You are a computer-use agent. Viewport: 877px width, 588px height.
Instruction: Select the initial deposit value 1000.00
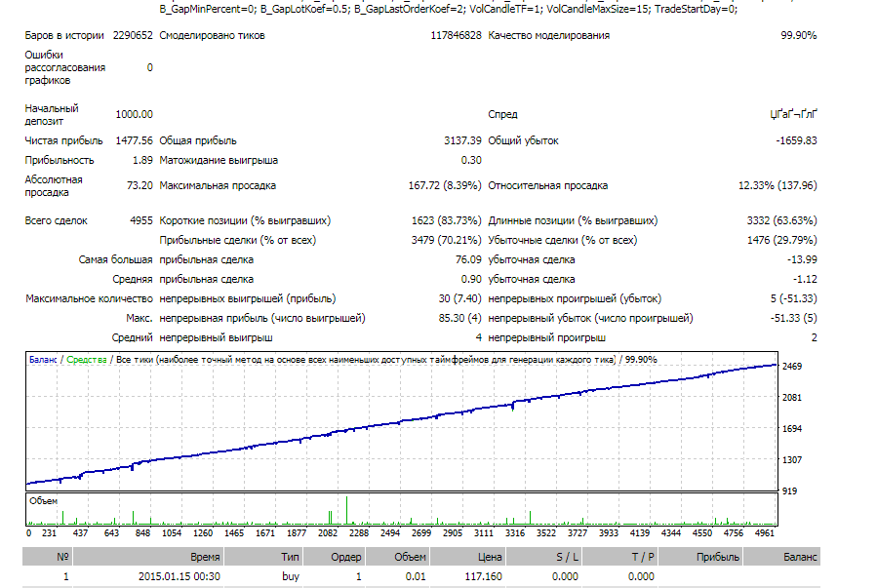(x=134, y=114)
